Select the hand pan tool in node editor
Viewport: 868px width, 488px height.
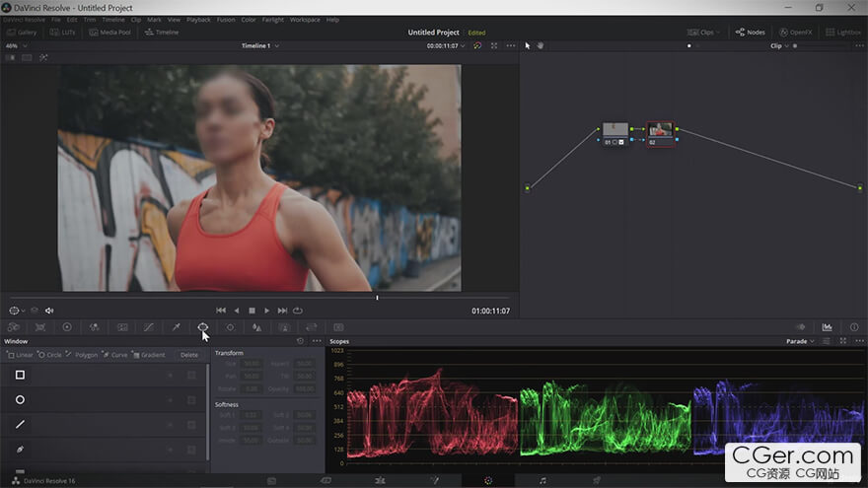[541, 46]
